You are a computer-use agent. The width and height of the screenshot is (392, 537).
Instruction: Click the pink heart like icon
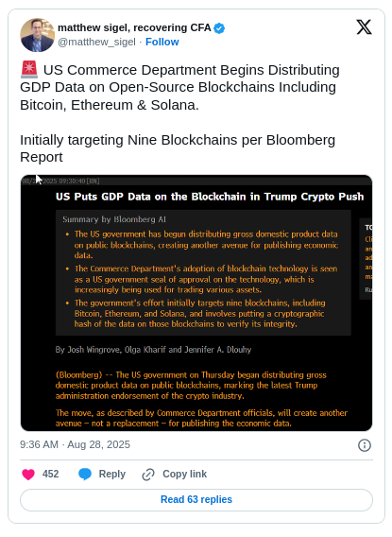[x=28, y=475]
